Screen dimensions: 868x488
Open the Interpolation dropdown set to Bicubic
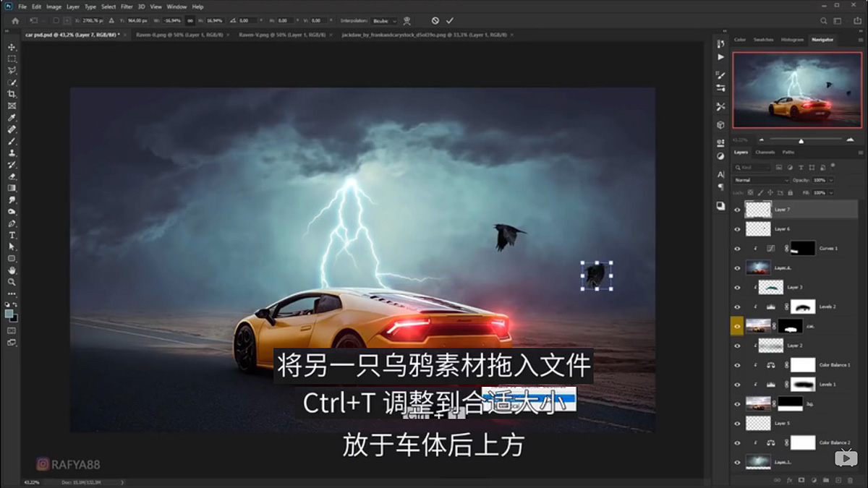[x=383, y=21]
